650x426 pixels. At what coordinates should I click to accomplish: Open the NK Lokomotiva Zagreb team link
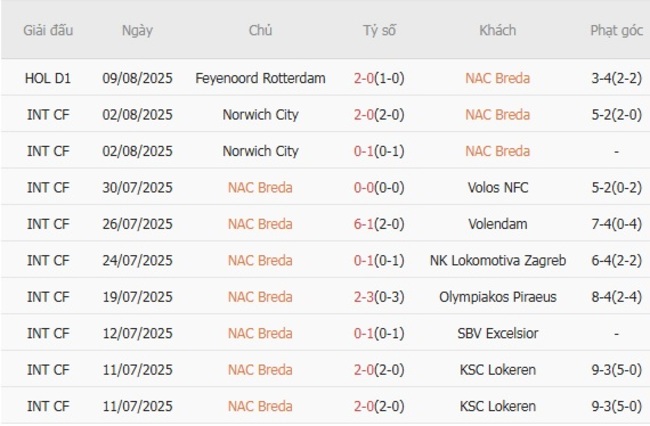(x=497, y=261)
